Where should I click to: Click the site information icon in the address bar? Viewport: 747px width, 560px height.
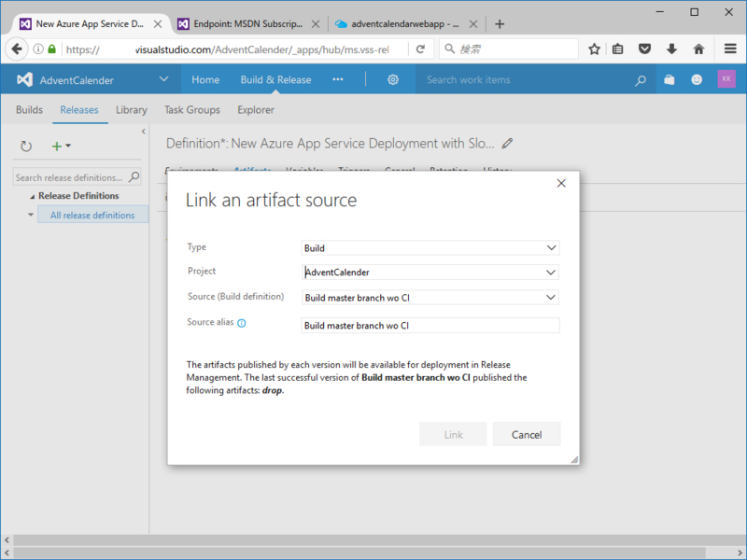coord(38,49)
